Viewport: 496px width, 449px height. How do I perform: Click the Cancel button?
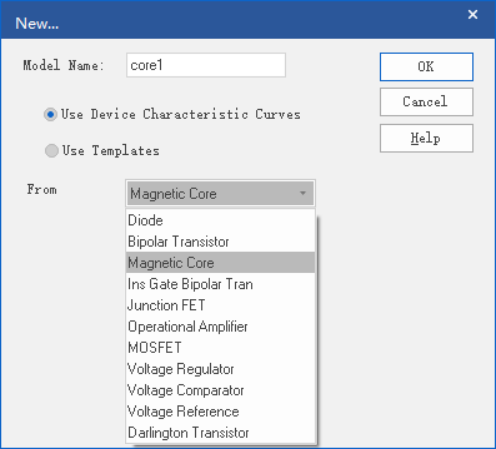click(426, 102)
